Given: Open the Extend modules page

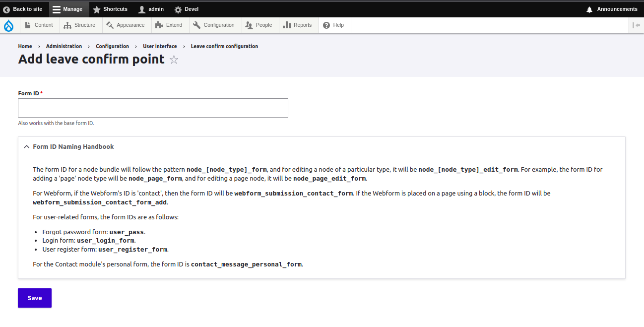Looking at the screenshot, I should click(x=170, y=25).
